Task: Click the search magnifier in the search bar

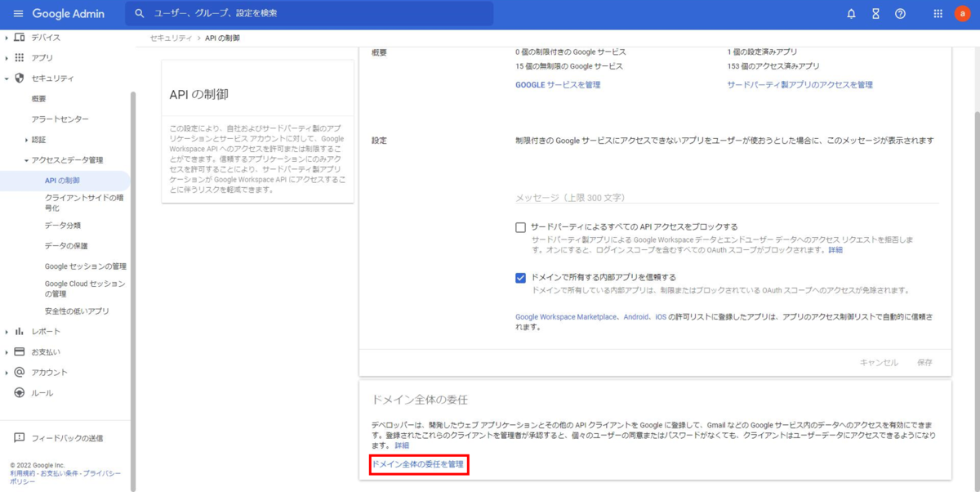Action: (x=139, y=13)
